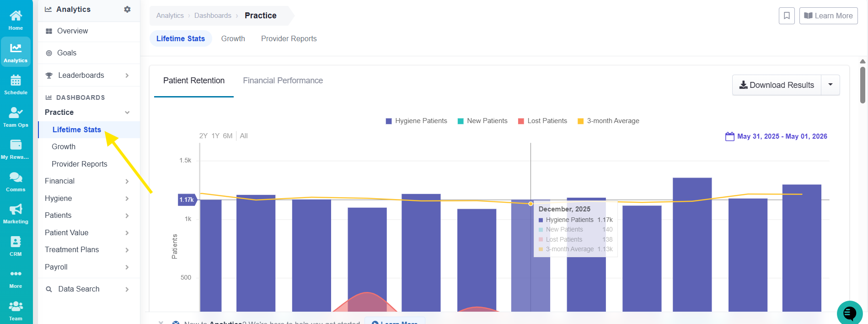Open the Home section in sidebar
Screen dimensions: 868x324
click(x=16, y=20)
